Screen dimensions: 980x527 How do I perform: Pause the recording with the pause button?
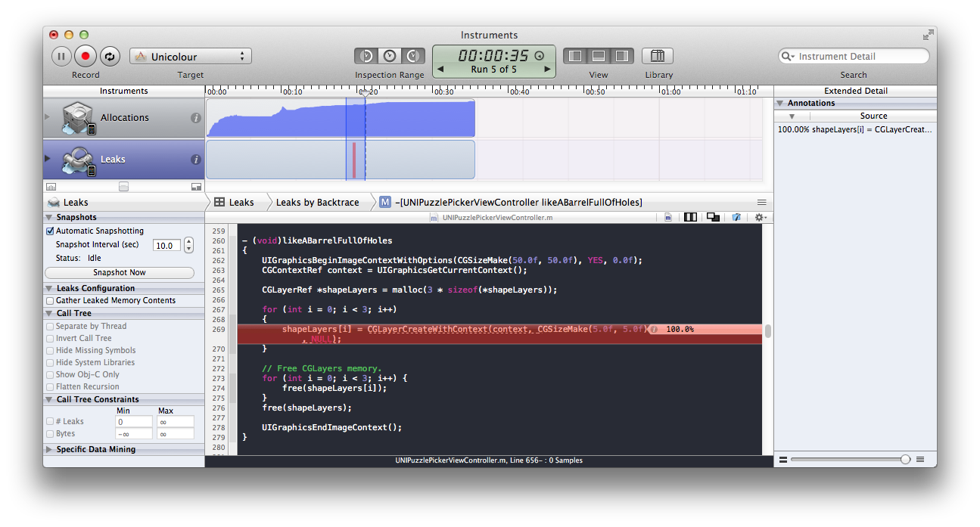tap(61, 56)
